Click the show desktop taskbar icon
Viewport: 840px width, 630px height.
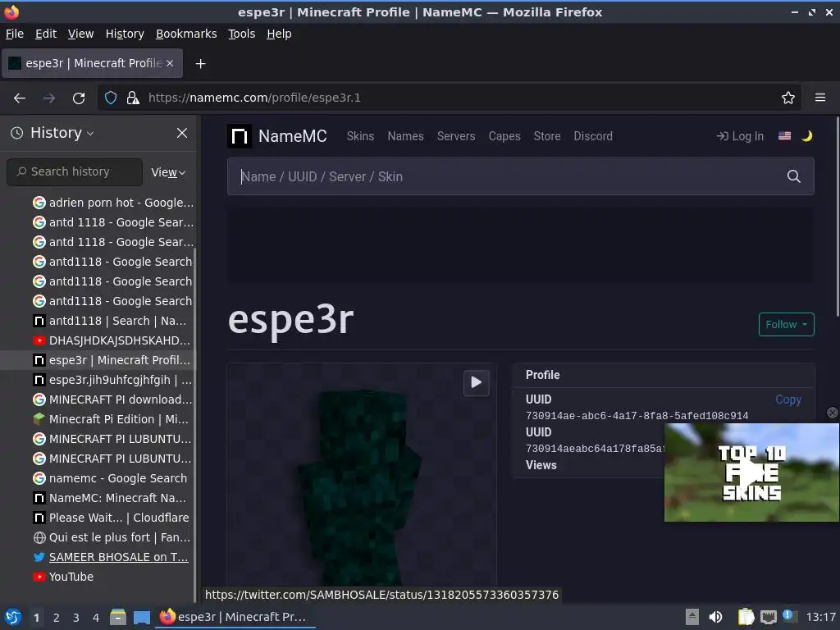[142, 617]
